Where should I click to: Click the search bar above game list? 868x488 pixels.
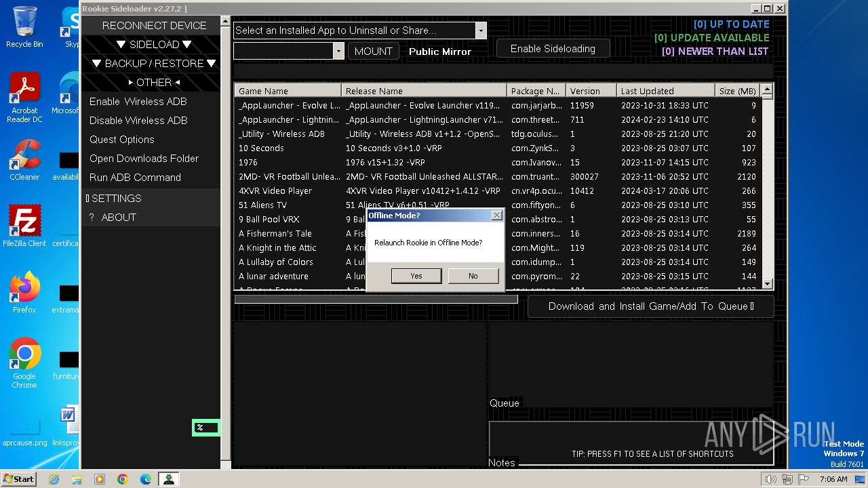point(503,71)
